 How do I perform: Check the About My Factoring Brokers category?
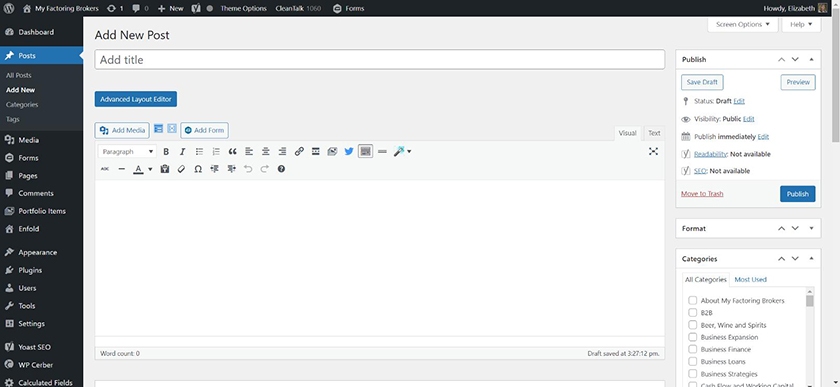[x=693, y=300]
